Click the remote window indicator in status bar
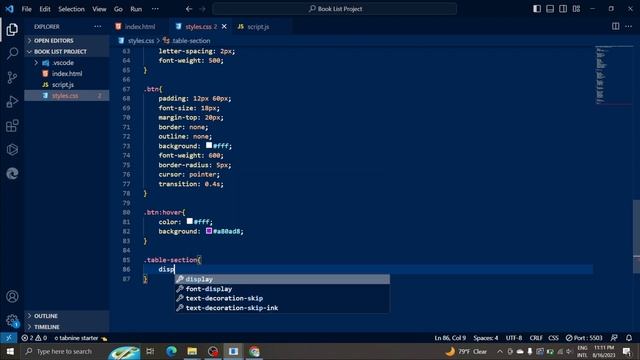Image resolution: width=640 pixels, height=360 pixels. point(9,338)
